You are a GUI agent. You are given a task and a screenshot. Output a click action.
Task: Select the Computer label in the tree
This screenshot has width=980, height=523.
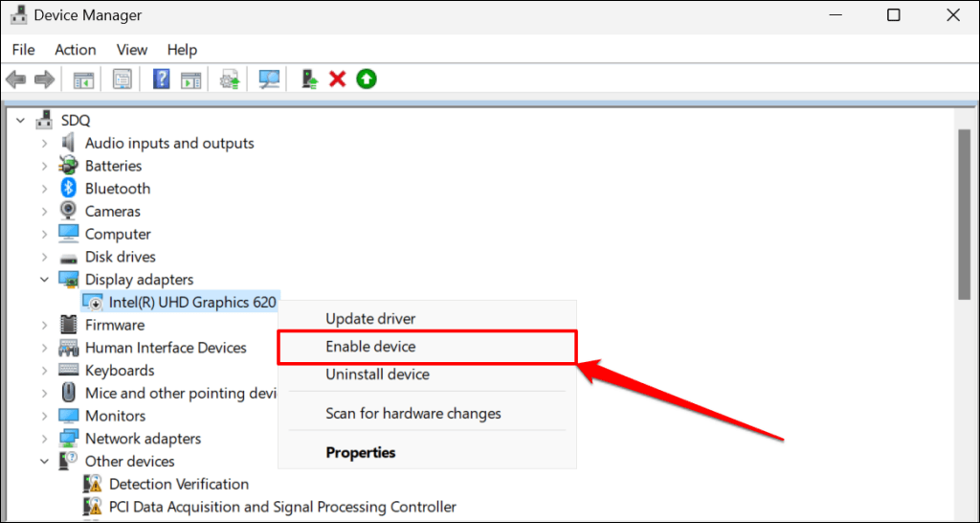(118, 234)
